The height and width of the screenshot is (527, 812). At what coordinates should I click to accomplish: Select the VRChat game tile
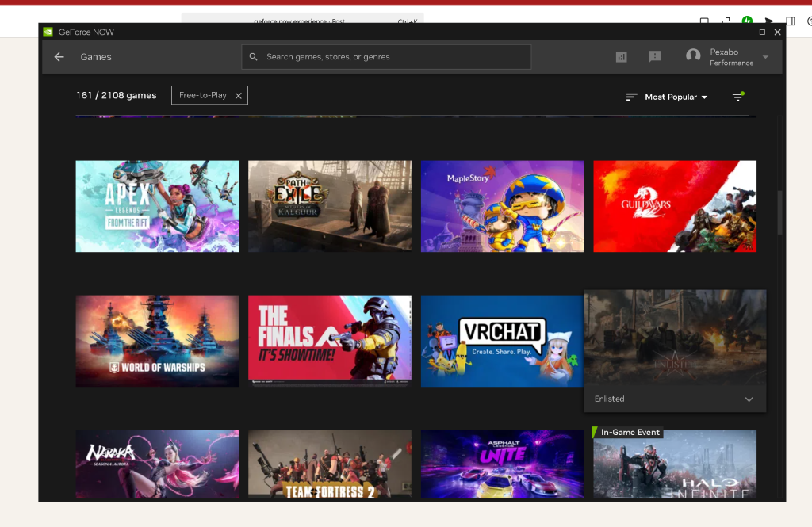click(x=502, y=341)
